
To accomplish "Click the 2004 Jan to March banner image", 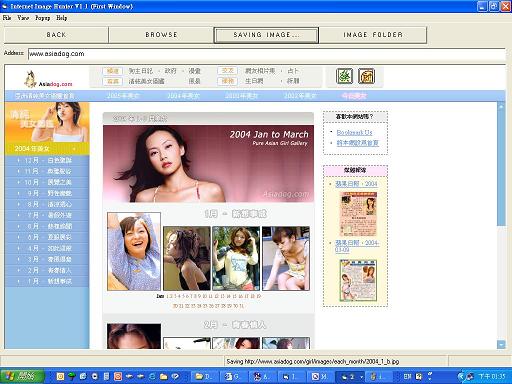I will (208, 164).
